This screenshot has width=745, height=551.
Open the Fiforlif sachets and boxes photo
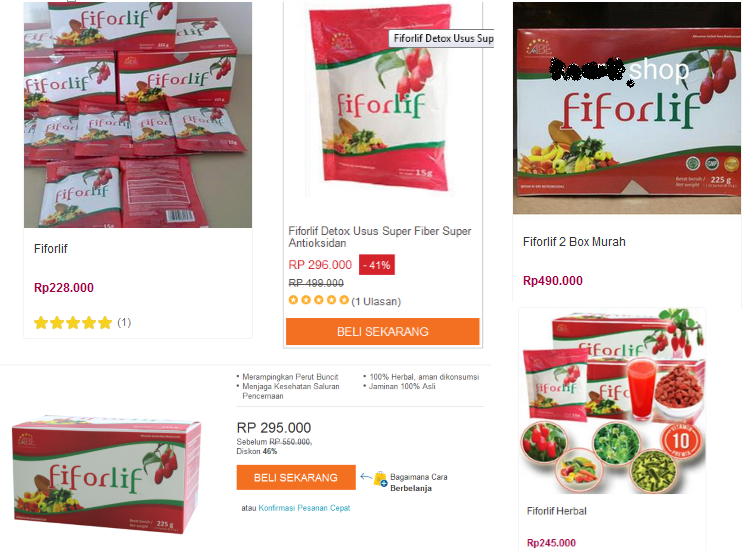[x=138, y=114]
